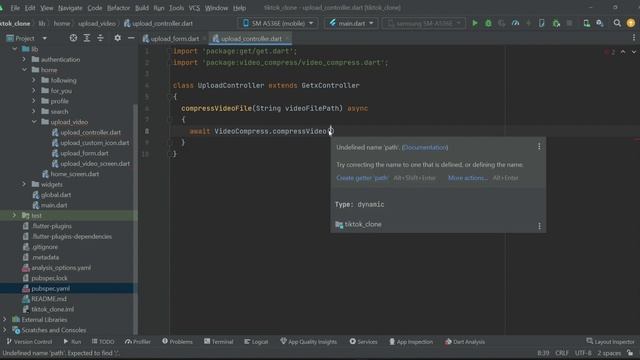Open the Problems tool window

tap(177, 342)
